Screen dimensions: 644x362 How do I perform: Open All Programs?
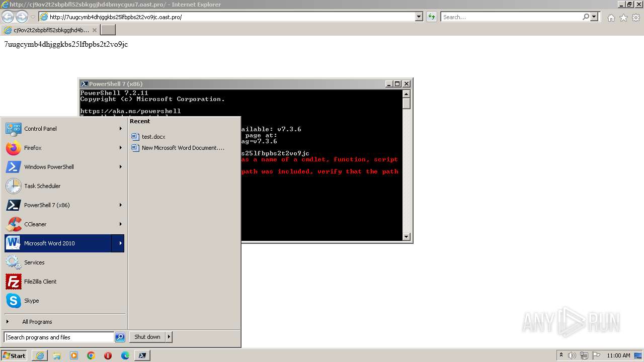[x=37, y=322]
